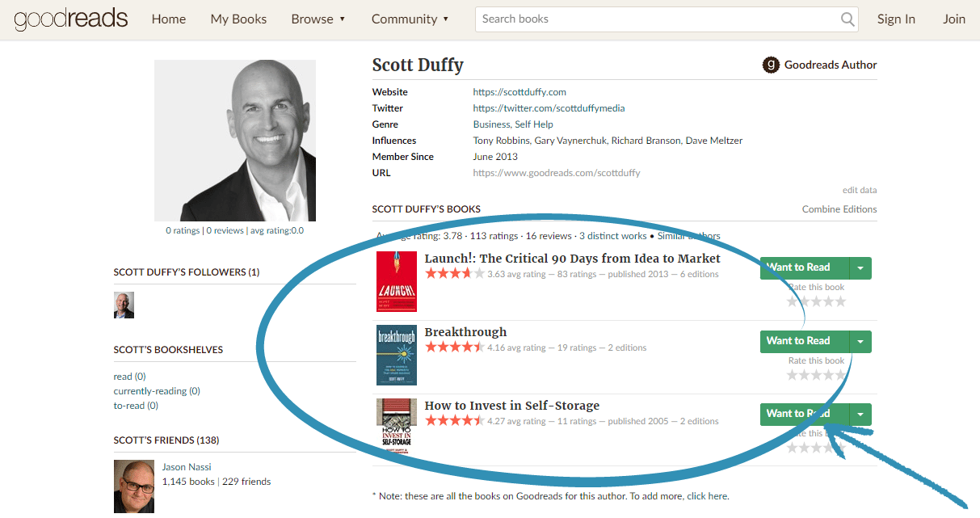Open Scott Duffy's profile photo
Viewport: 980px width, 518px height.
click(x=235, y=141)
